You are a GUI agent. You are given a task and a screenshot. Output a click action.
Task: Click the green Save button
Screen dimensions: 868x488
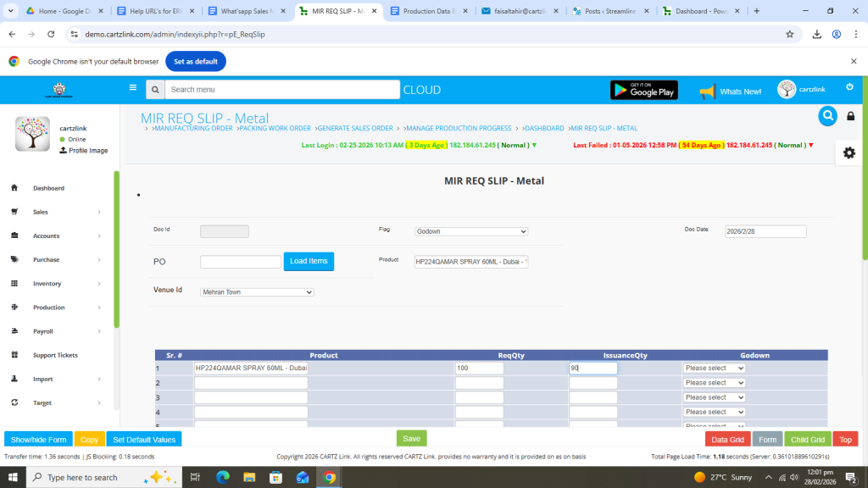coord(411,439)
